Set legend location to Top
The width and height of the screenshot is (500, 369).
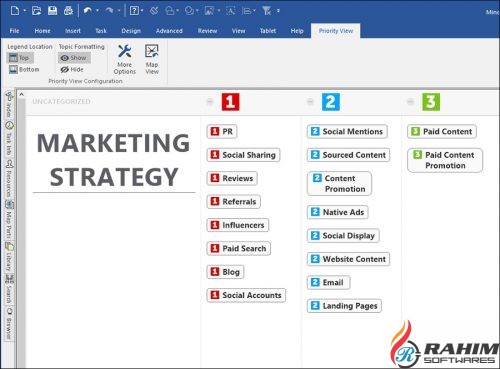(20, 58)
